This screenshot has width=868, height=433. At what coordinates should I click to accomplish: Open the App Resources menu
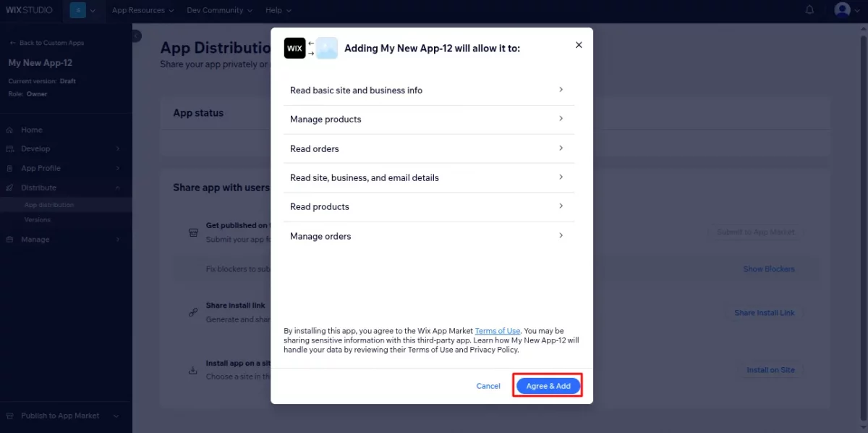[x=143, y=10]
